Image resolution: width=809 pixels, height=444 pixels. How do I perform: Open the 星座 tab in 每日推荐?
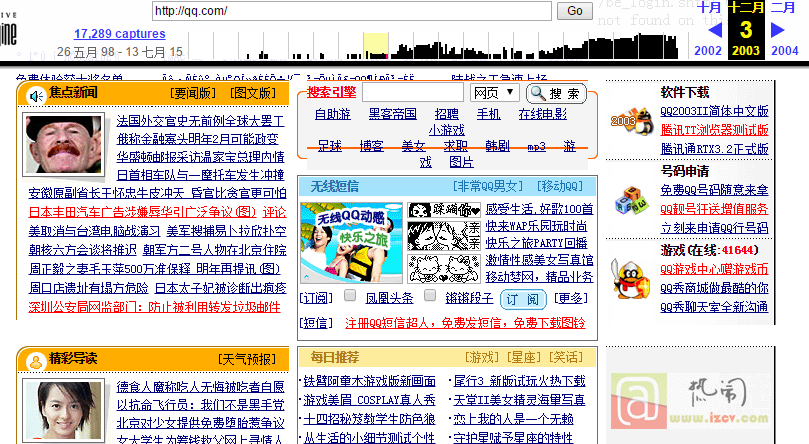(524, 357)
